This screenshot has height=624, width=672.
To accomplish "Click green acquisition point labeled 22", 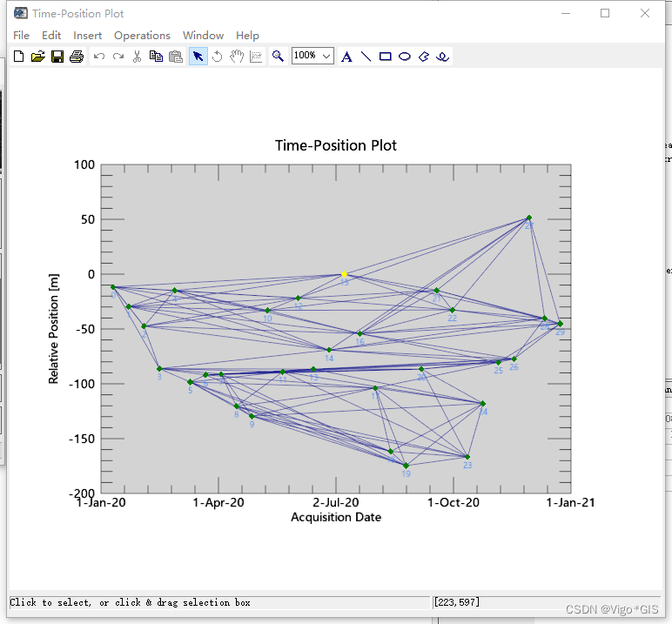I will click(x=452, y=310).
